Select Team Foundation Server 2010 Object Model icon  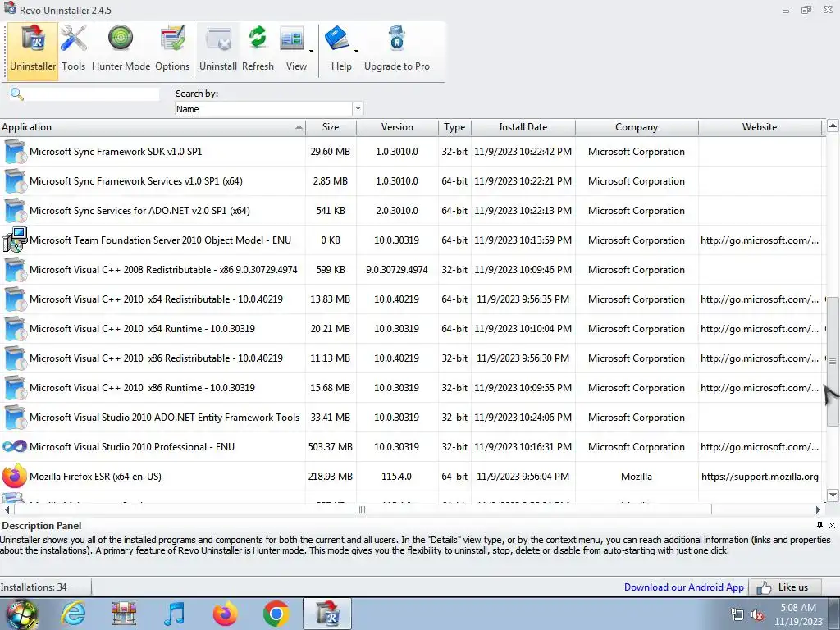coord(15,240)
